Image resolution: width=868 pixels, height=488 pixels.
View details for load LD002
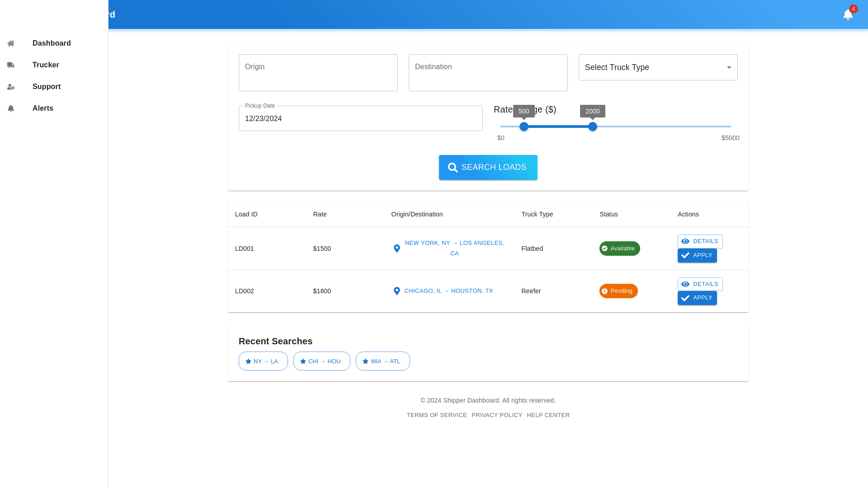700,284
